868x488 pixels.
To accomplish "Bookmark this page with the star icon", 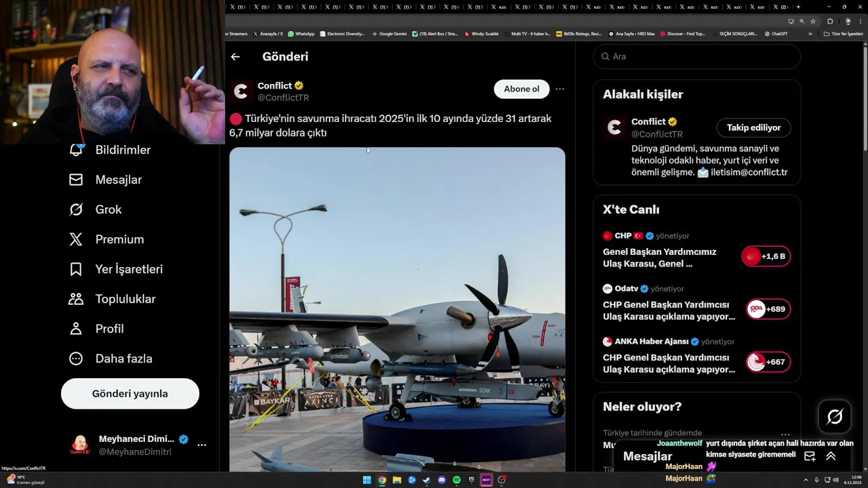I will tap(813, 21).
